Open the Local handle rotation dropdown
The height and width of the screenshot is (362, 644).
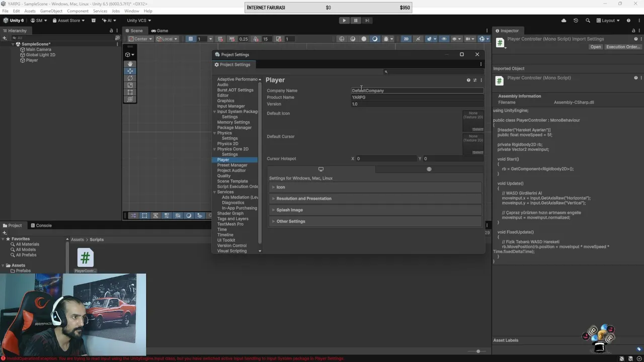point(166,39)
